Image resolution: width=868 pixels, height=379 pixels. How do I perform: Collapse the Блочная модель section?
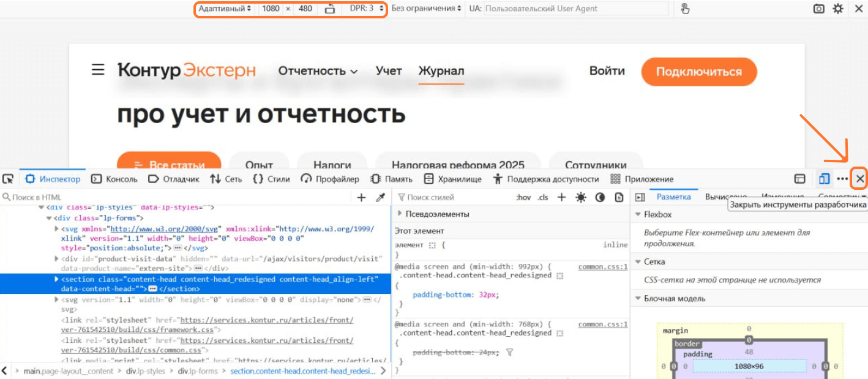tap(638, 298)
